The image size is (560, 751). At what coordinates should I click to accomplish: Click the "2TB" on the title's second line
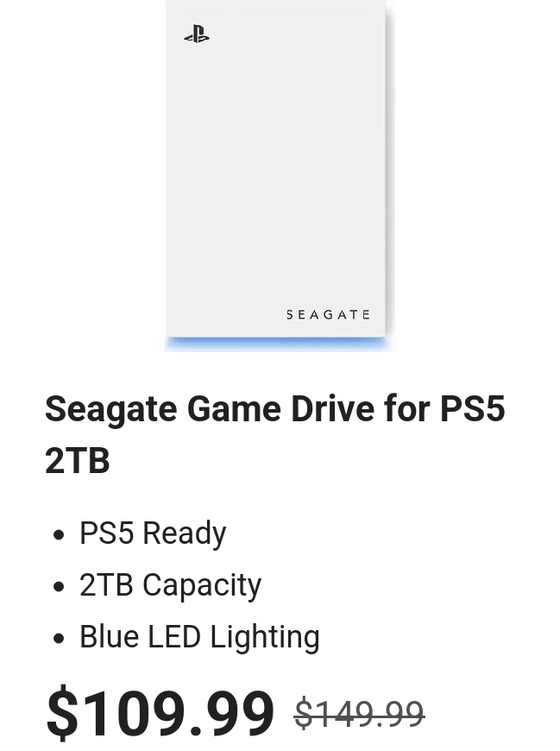78,461
